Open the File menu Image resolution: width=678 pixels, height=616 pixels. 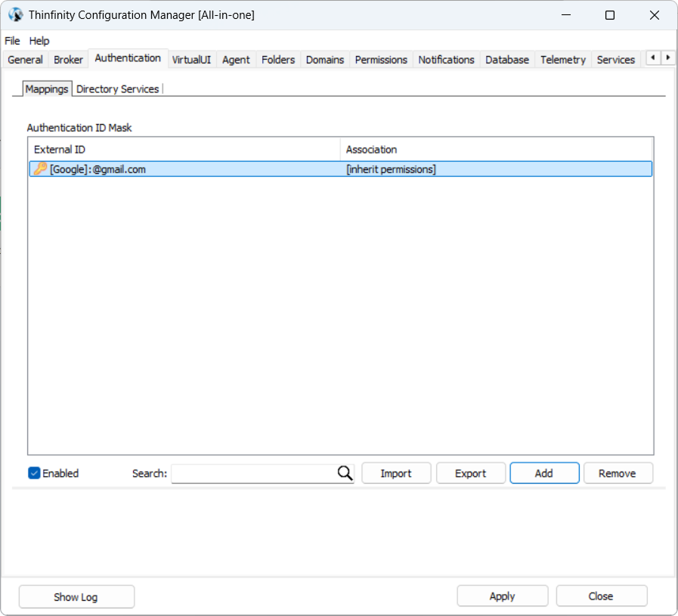12,41
